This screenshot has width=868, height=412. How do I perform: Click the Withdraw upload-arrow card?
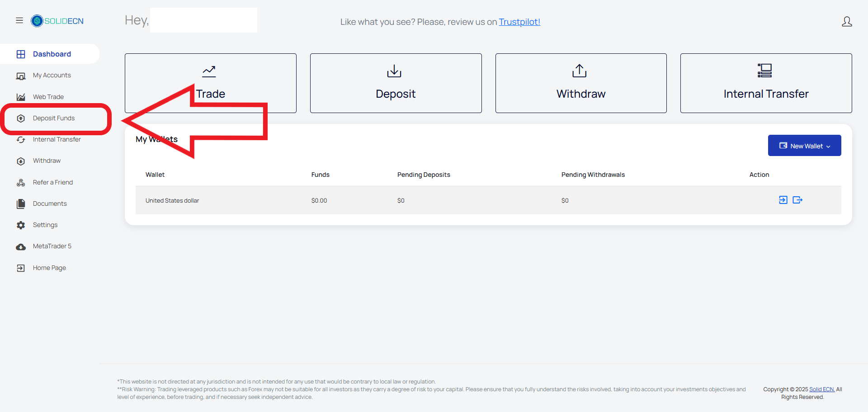point(581,83)
